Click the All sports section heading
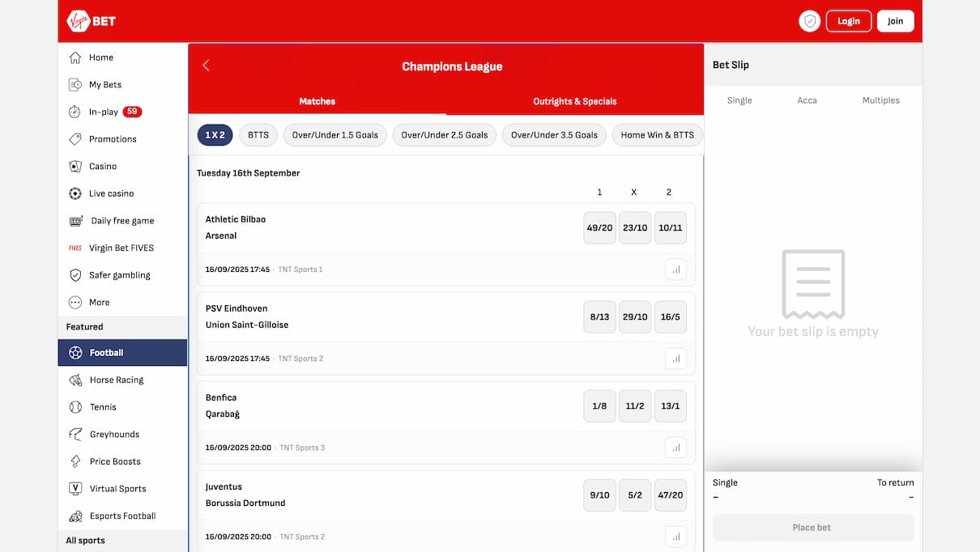Viewport: 980px width, 552px height. (86, 541)
